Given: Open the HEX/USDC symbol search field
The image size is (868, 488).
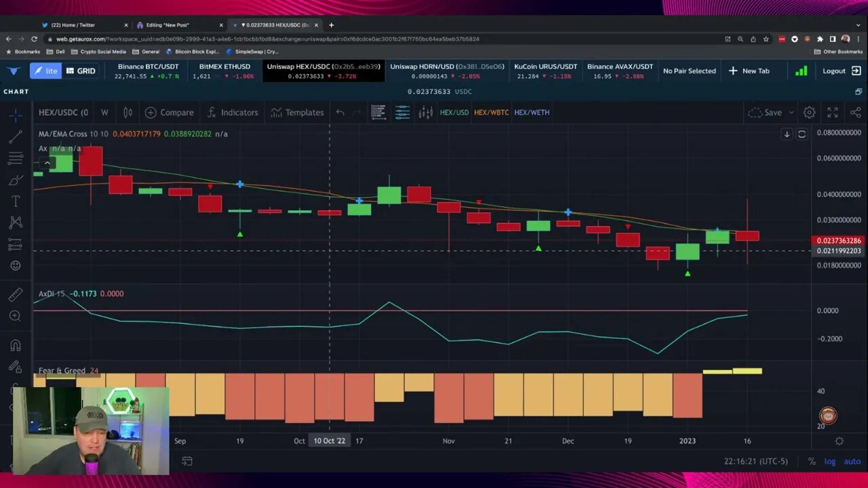Looking at the screenshot, I should point(63,113).
